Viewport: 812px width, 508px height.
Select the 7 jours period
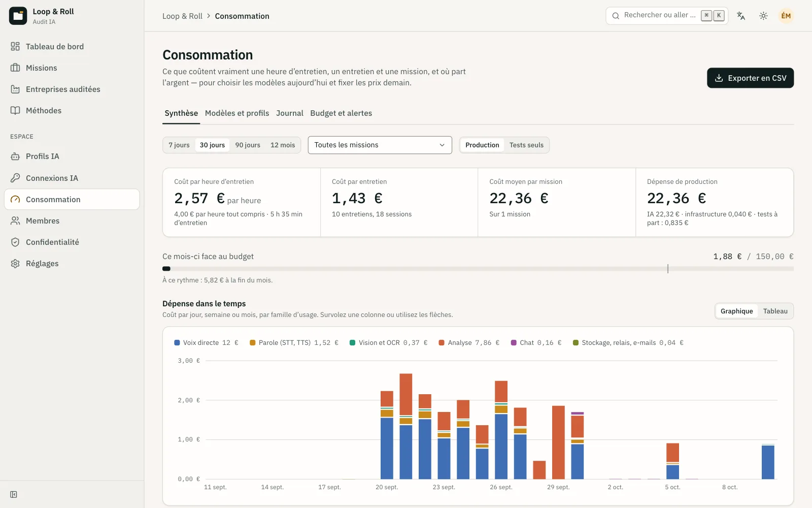pos(179,145)
